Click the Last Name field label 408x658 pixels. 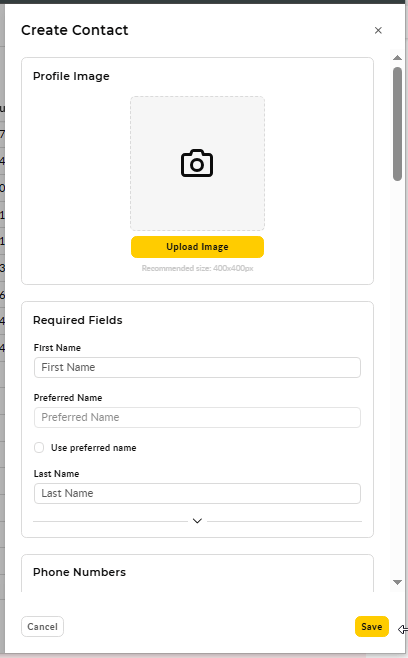click(x=56, y=473)
